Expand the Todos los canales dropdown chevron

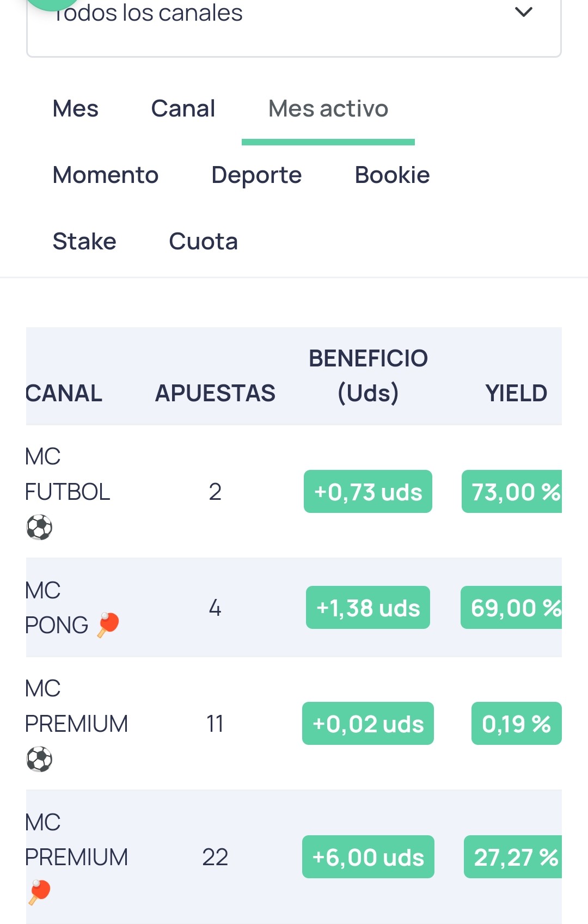523,12
